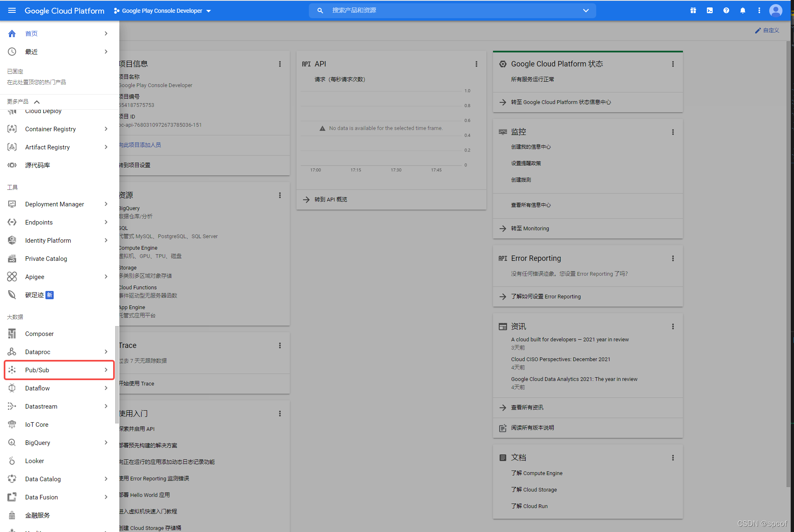Open the user account avatar

[x=775, y=10]
